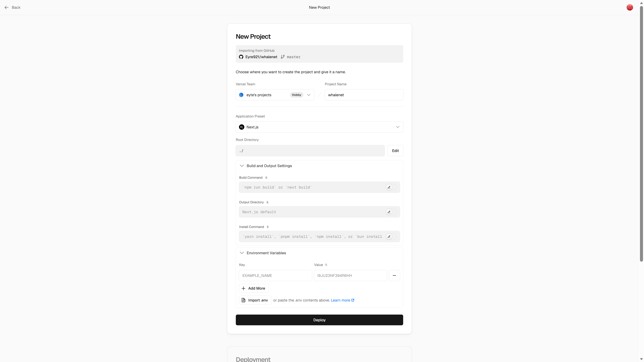Click the Eyre921/whalenet GitHub repository name
Viewport: 644px width, 362px height.
click(261, 57)
